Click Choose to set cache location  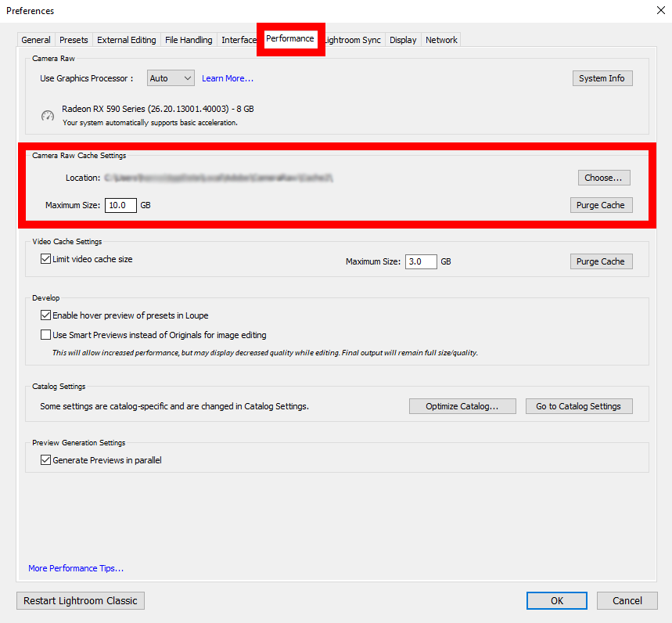(x=603, y=178)
